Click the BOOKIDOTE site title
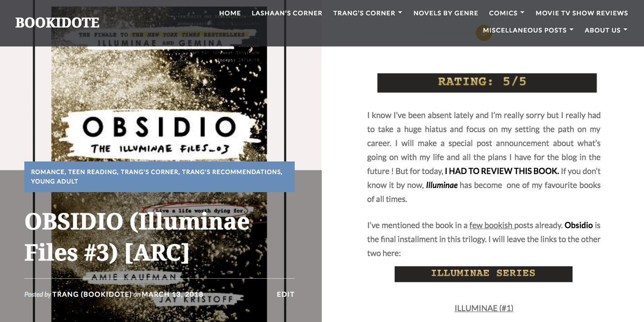Viewport: 644px width, 322px height. coord(57,23)
